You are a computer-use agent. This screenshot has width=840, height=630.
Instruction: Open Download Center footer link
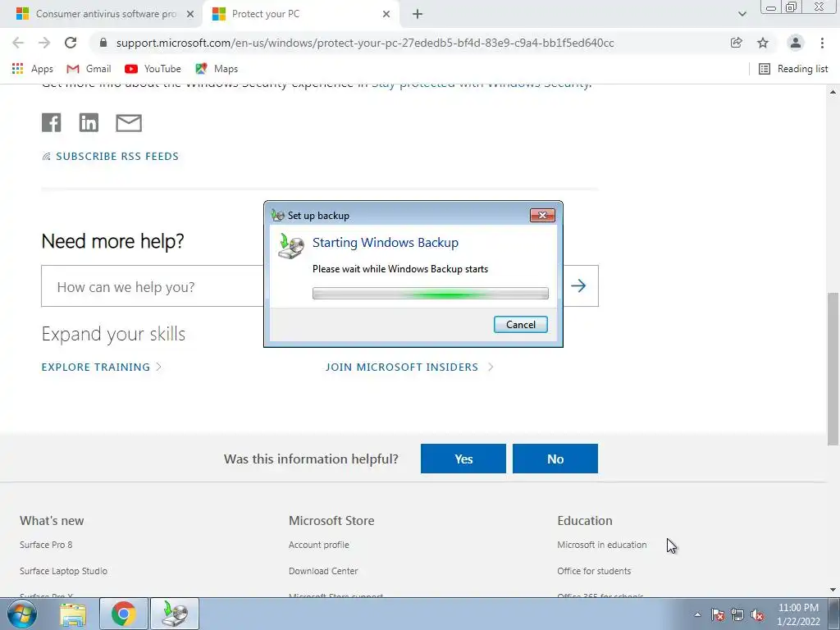323,571
